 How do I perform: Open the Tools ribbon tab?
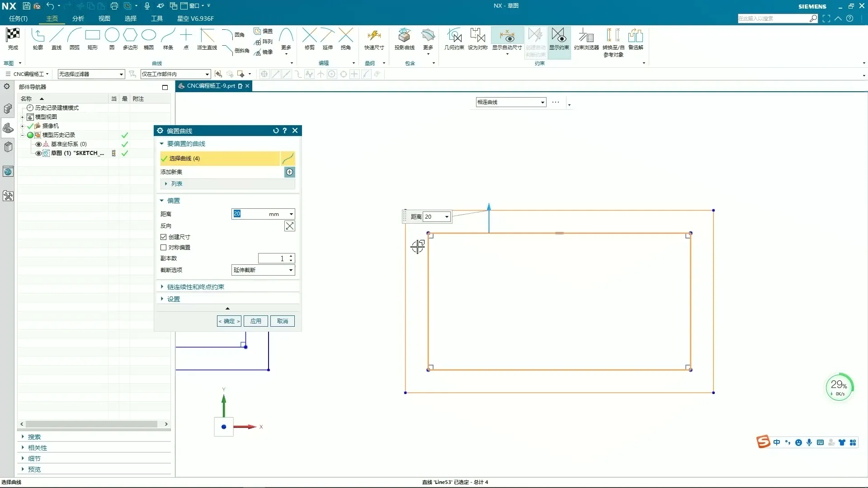(x=156, y=19)
